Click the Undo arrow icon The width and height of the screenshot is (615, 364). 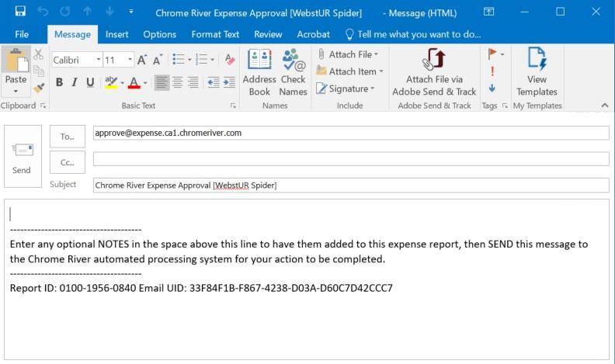tap(43, 12)
